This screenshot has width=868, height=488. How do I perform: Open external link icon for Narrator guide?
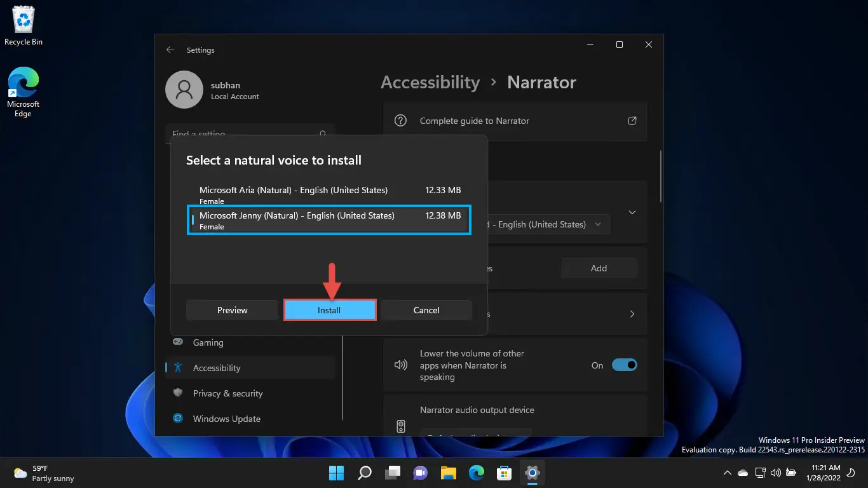click(632, 121)
